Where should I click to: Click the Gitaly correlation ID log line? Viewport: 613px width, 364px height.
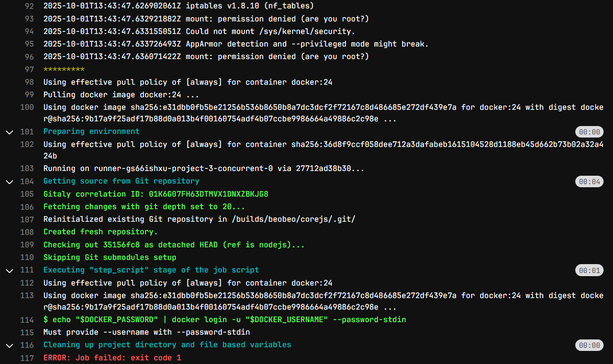(x=155, y=194)
